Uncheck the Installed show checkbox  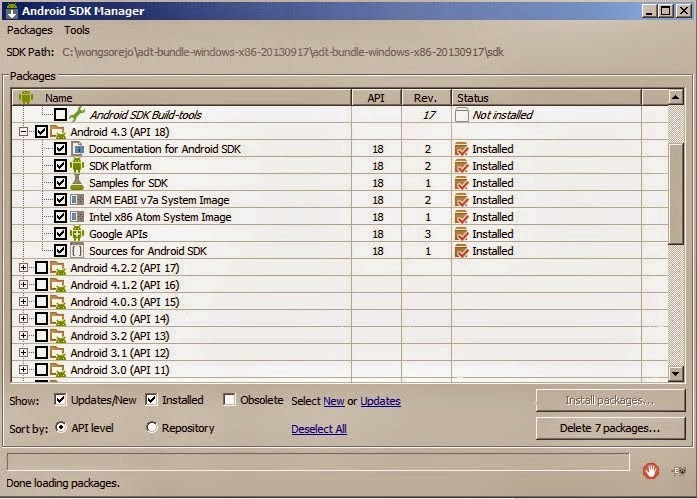pyautogui.click(x=151, y=399)
